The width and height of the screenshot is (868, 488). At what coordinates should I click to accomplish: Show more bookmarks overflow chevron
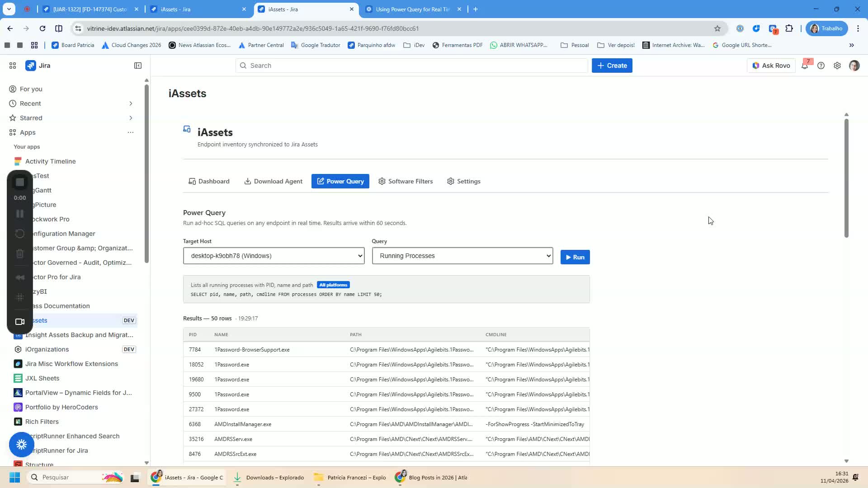click(x=852, y=45)
